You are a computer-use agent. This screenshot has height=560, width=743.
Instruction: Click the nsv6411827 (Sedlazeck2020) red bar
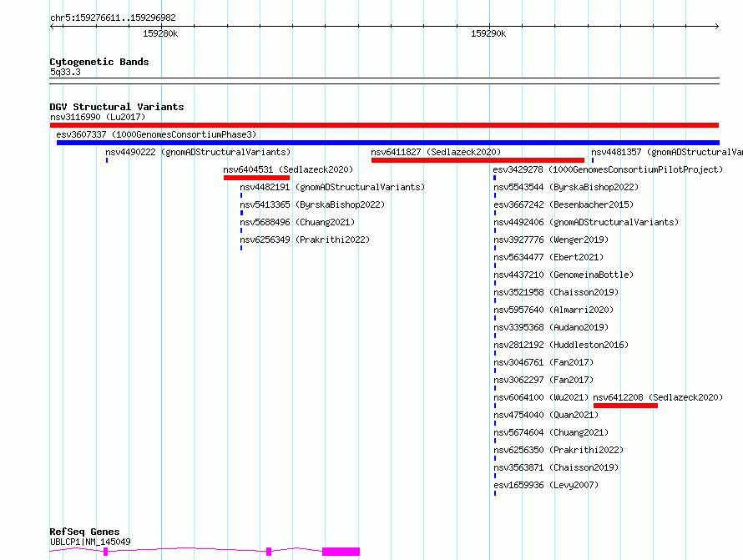(478, 160)
